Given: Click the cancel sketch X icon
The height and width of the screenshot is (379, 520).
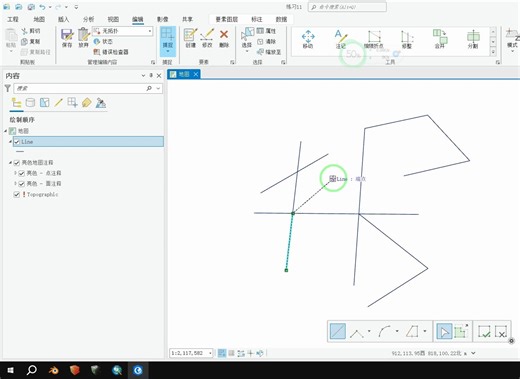Looking at the screenshot, I should click(501, 332).
